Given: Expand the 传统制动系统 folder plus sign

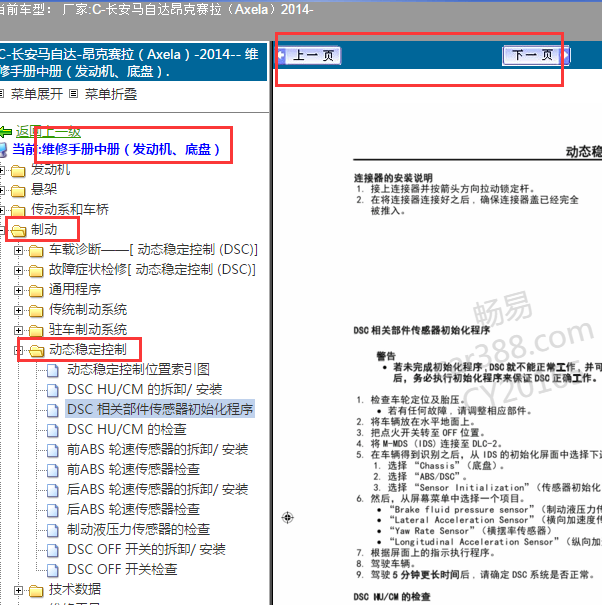Looking at the screenshot, I should [18, 310].
